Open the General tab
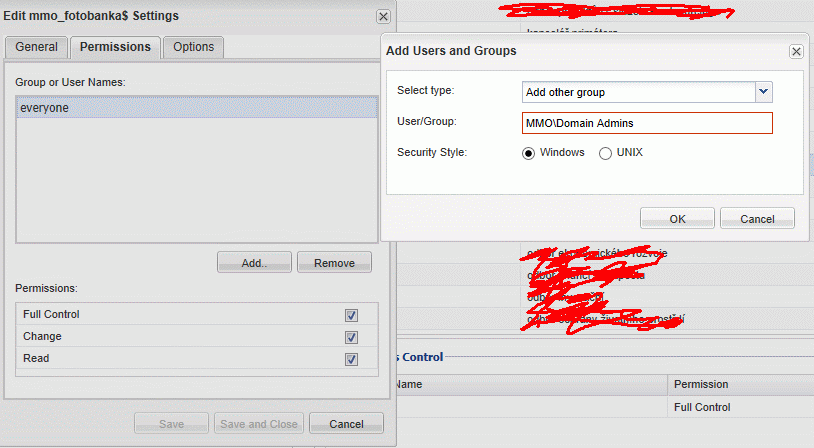 click(36, 47)
